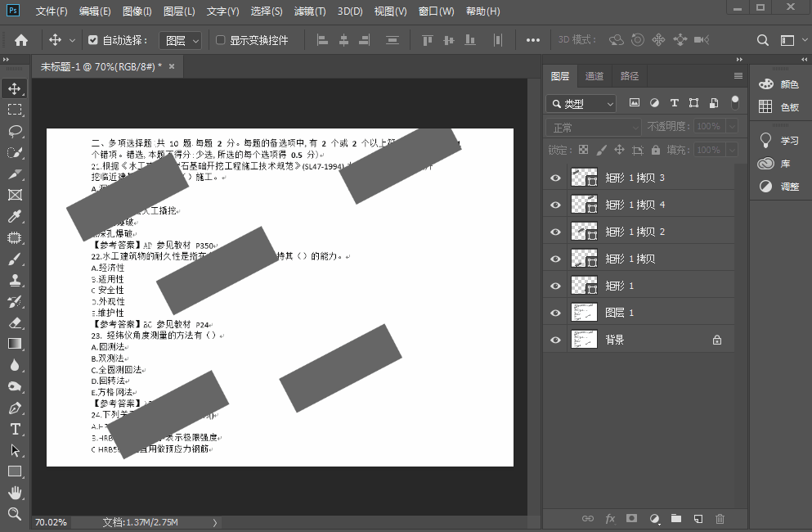Select the Horizontal Type tool

[15, 429]
